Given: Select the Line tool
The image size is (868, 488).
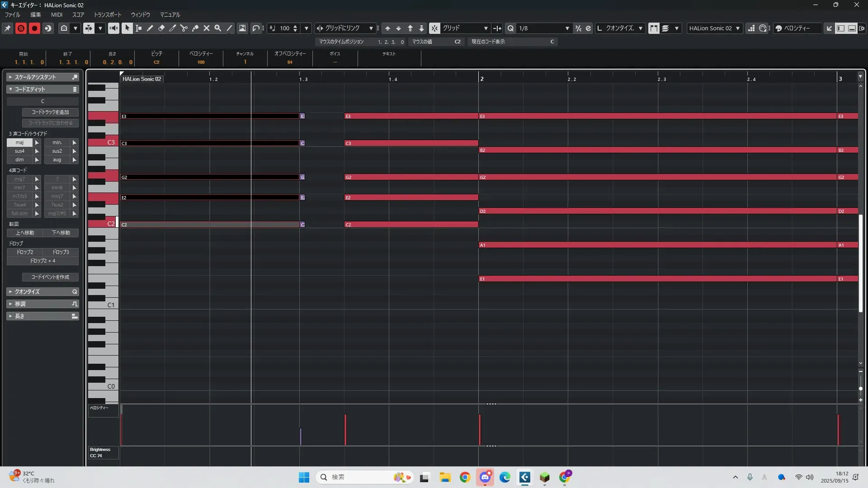Looking at the screenshot, I should (x=229, y=28).
